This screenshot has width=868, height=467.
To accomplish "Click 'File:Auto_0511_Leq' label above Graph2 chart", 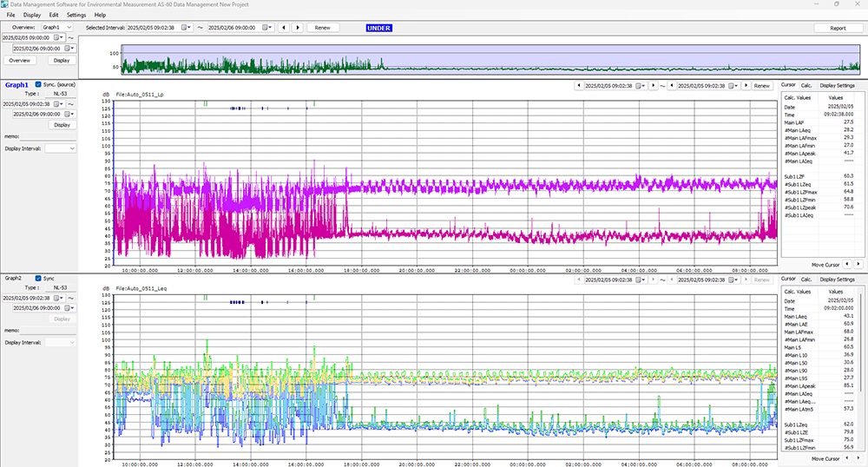I will (x=141, y=288).
